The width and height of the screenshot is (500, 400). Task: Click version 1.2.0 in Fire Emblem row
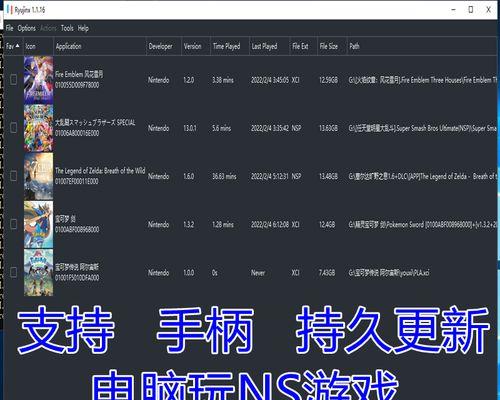point(189,80)
